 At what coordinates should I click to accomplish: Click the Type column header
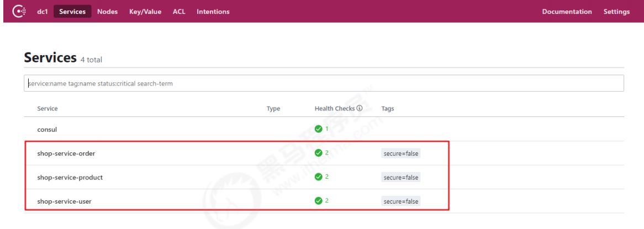pyautogui.click(x=273, y=108)
